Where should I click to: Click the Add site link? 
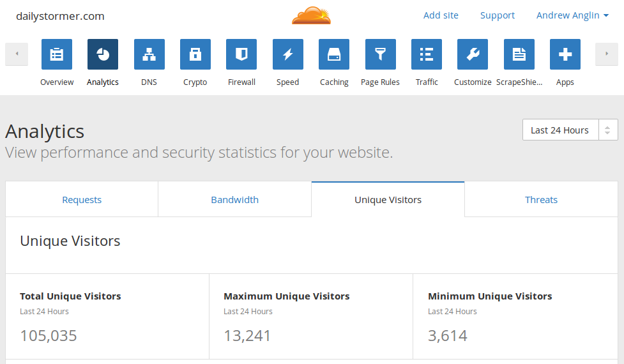pyautogui.click(x=441, y=15)
